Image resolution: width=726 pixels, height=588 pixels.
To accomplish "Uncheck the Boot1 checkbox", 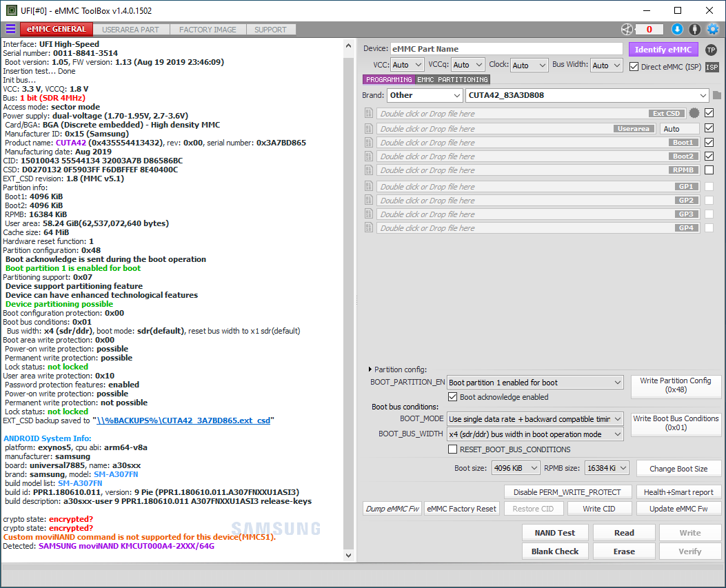I will pyautogui.click(x=709, y=142).
